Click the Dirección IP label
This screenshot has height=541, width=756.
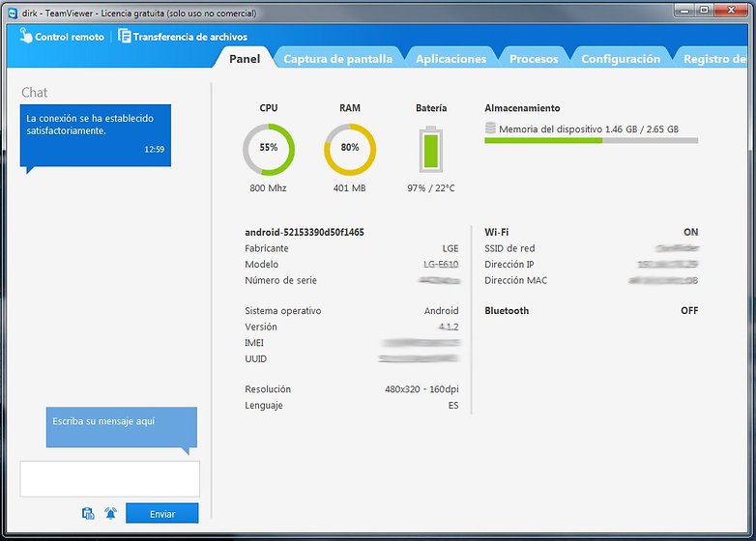pos(509,264)
